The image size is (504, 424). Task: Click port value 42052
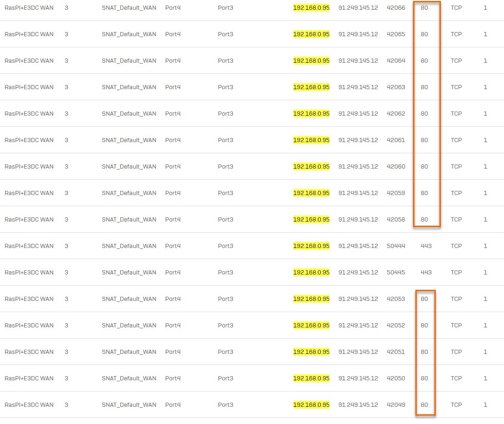pos(396,325)
